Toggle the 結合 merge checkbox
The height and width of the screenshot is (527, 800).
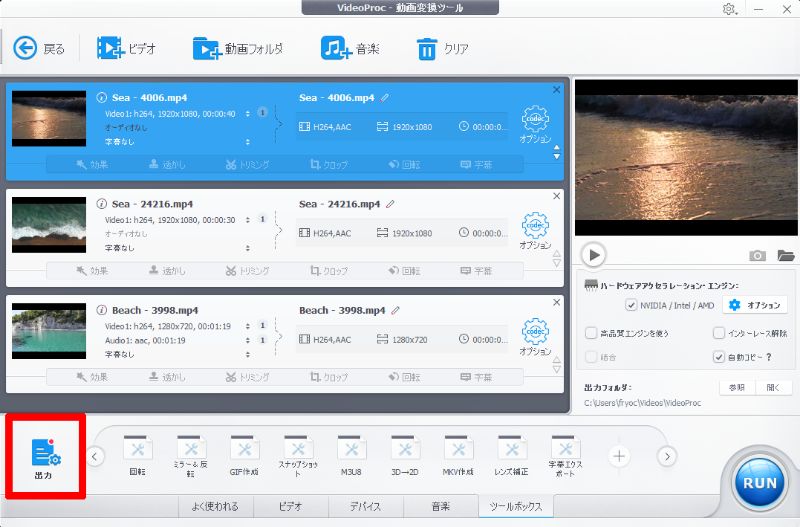591,357
